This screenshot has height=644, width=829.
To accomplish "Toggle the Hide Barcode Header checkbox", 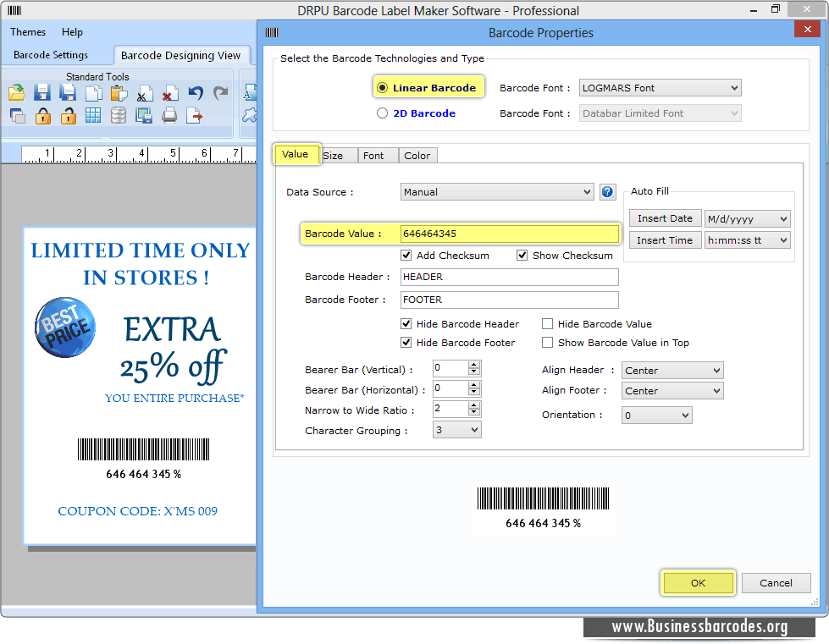I will [406, 324].
